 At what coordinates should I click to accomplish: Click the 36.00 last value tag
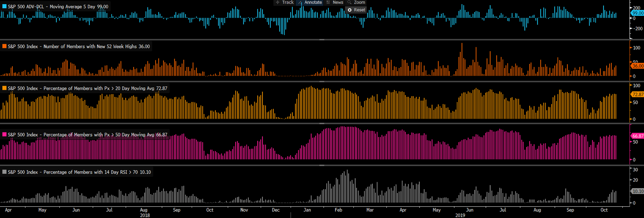click(637, 66)
